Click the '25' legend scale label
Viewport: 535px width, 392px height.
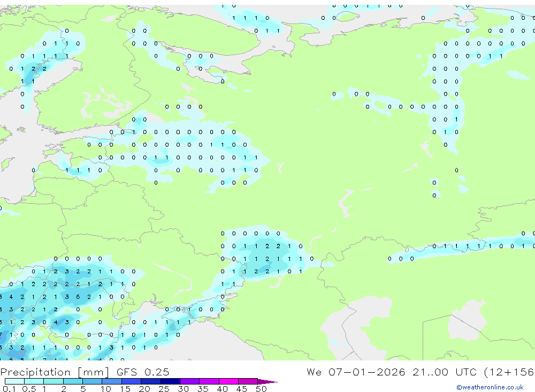pos(164,389)
